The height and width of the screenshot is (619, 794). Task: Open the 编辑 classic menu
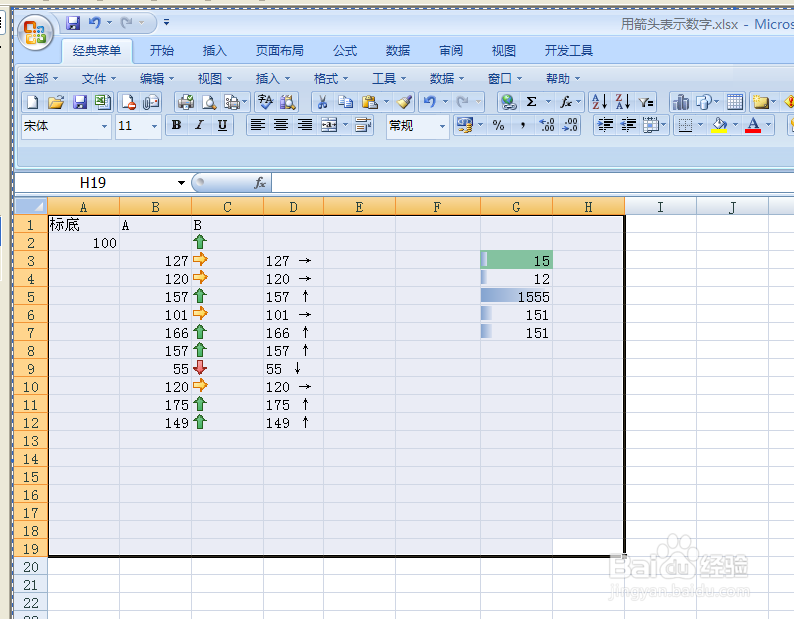pyautogui.click(x=157, y=79)
